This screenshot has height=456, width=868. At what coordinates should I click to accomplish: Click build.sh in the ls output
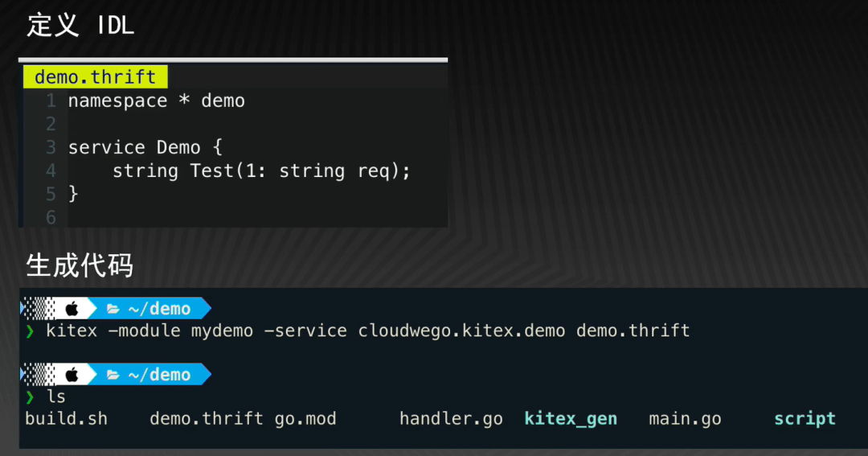[x=66, y=419]
